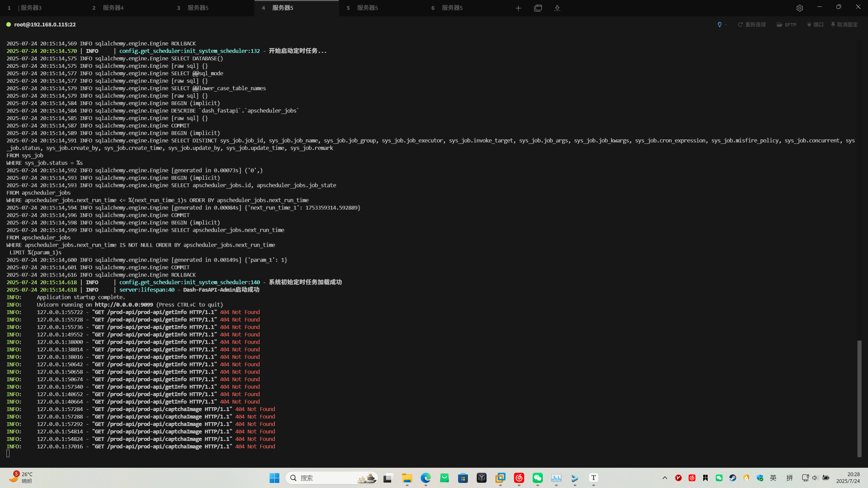Open the resource monitor chart taskbar app

(x=556, y=478)
